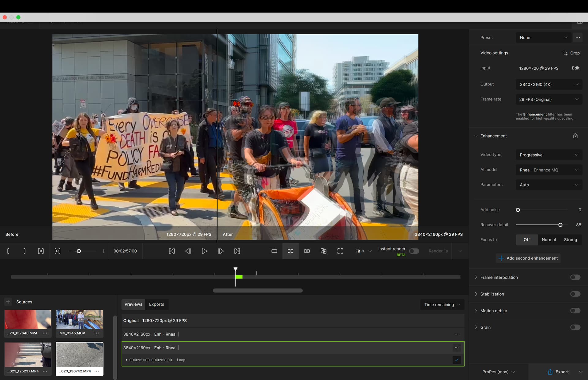Turn on the Stabilization toggle
The width and height of the screenshot is (588, 380).
pyautogui.click(x=575, y=294)
